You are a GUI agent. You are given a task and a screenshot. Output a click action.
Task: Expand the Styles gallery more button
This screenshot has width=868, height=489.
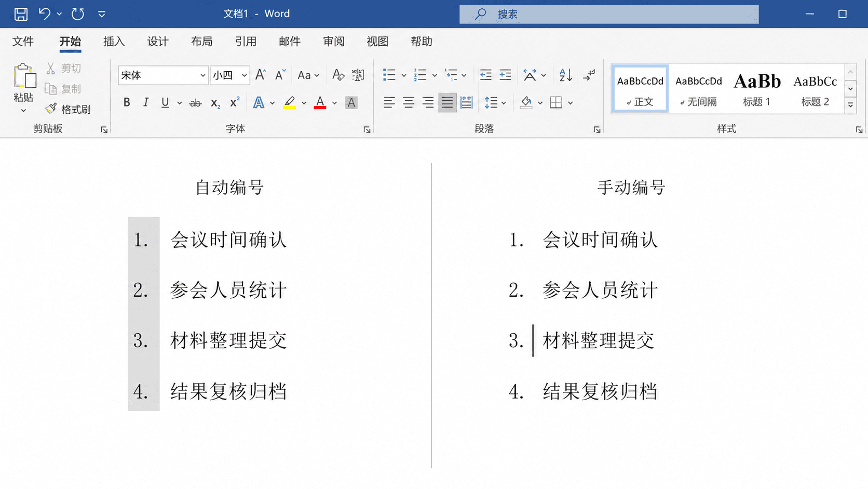850,105
